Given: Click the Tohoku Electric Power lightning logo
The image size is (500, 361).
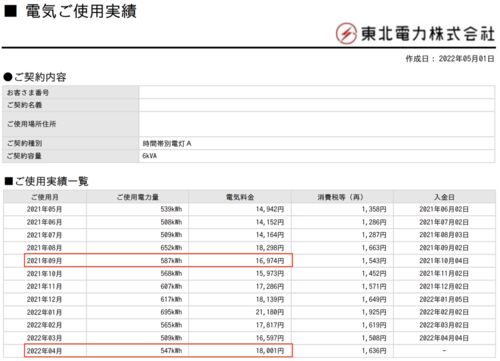Looking at the screenshot, I should (346, 33).
